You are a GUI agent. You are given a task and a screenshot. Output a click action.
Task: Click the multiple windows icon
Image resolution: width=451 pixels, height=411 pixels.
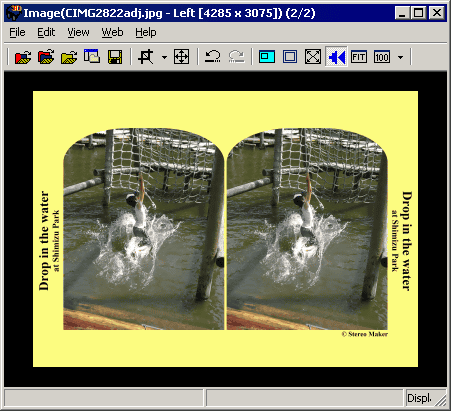click(x=92, y=57)
